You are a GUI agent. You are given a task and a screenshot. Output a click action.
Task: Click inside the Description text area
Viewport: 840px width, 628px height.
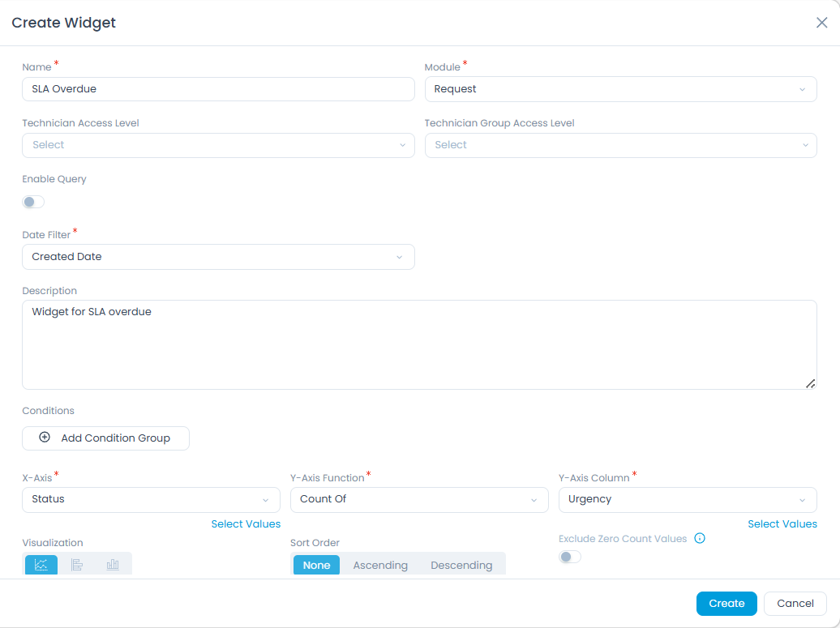419,344
